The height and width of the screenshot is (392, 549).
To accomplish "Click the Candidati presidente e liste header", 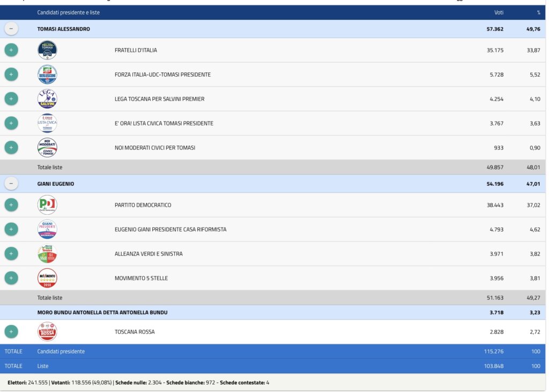I will pos(68,12).
